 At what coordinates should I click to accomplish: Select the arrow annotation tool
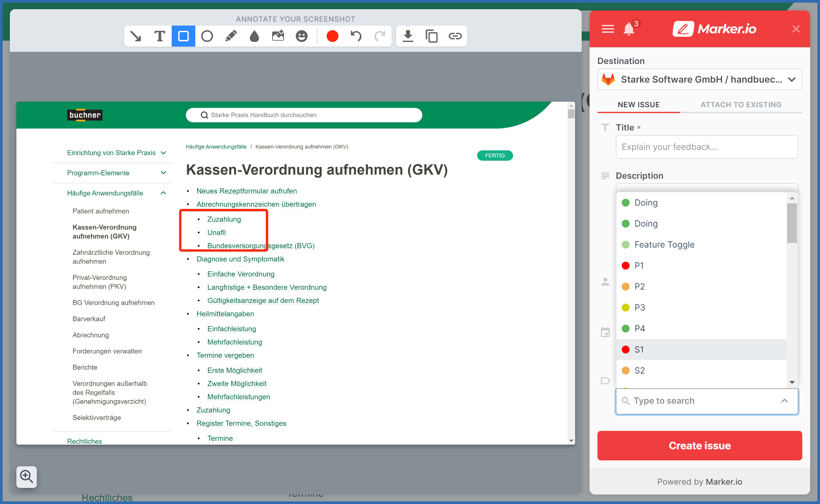tap(136, 36)
